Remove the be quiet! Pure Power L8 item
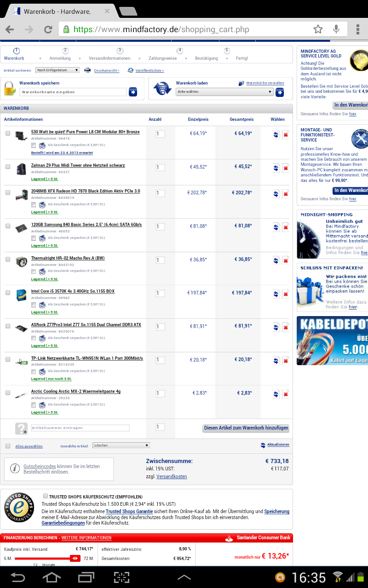The height and width of the screenshot is (588, 368). click(x=286, y=135)
